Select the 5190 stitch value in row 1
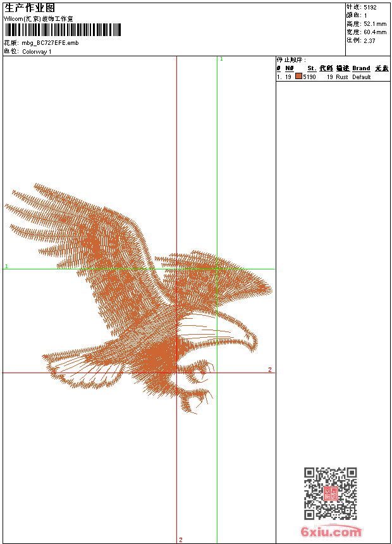Image resolution: width=392 pixels, height=544 pixels. 309,77
